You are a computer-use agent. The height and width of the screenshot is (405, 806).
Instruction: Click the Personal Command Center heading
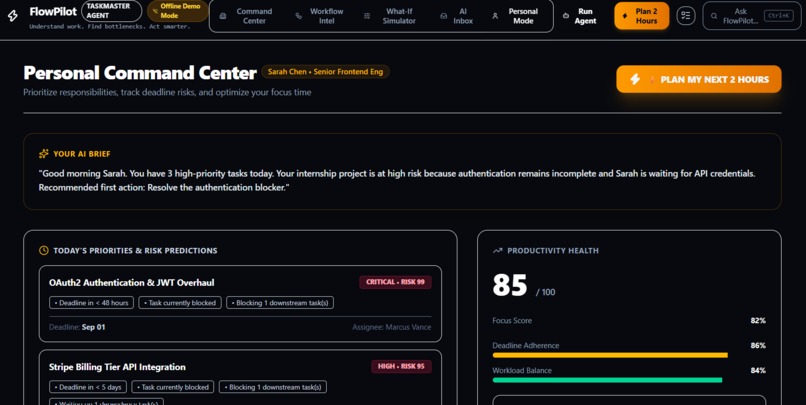pos(140,72)
